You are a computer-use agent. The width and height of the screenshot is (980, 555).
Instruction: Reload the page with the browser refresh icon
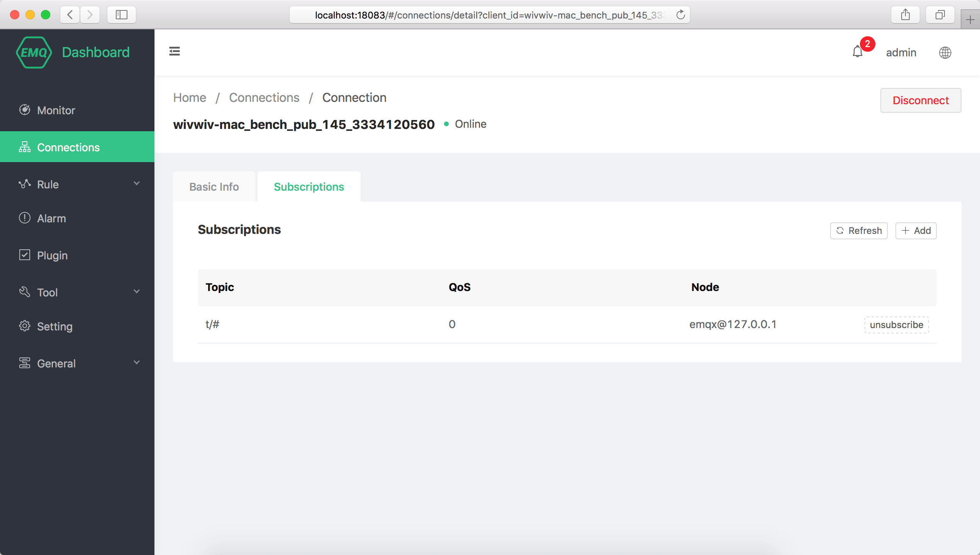pyautogui.click(x=680, y=15)
